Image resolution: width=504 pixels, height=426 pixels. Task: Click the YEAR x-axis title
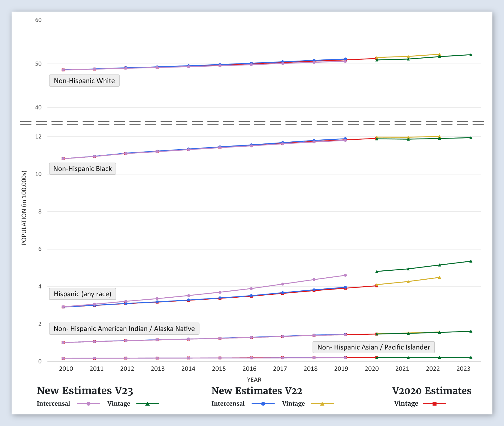coord(254,380)
